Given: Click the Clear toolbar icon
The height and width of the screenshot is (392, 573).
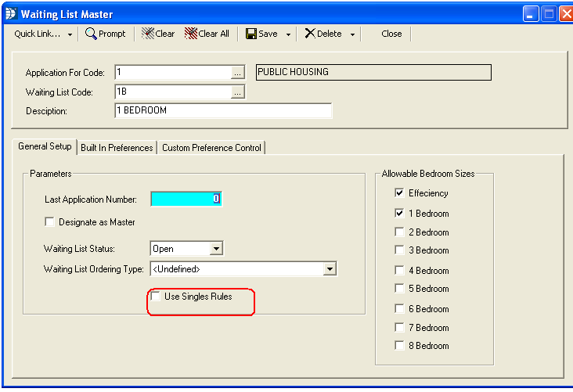Looking at the screenshot, I should (x=148, y=34).
